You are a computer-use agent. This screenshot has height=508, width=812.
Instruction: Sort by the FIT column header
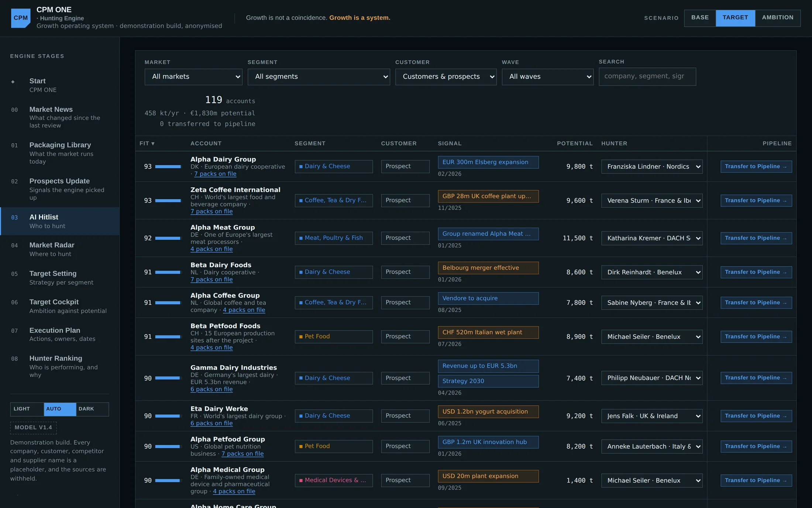coord(147,143)
